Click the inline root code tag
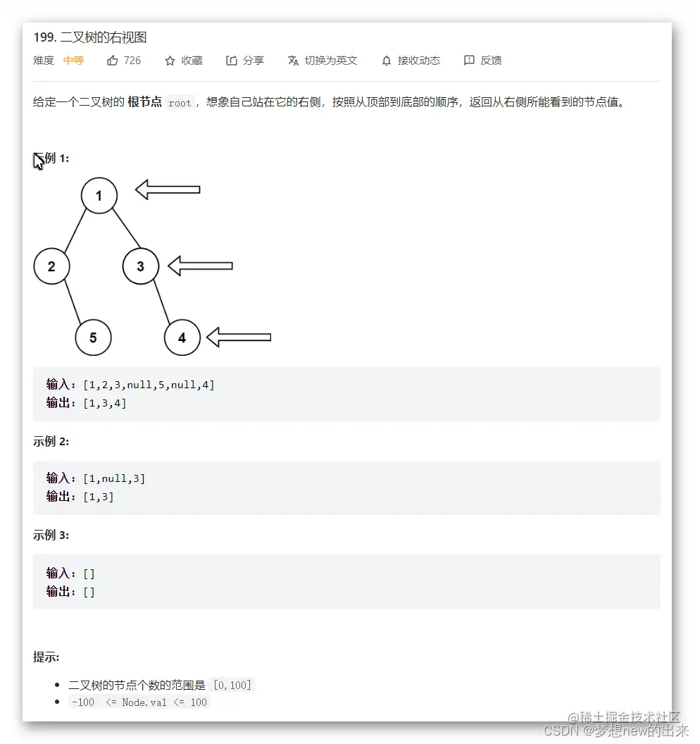The image size is (700, 744). [x=180, y=102]
